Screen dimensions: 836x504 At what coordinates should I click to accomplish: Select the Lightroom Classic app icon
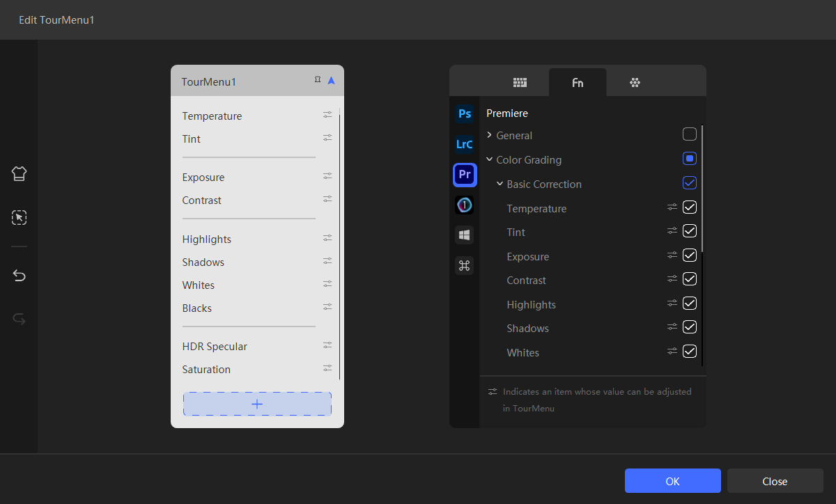pos(465,144)
